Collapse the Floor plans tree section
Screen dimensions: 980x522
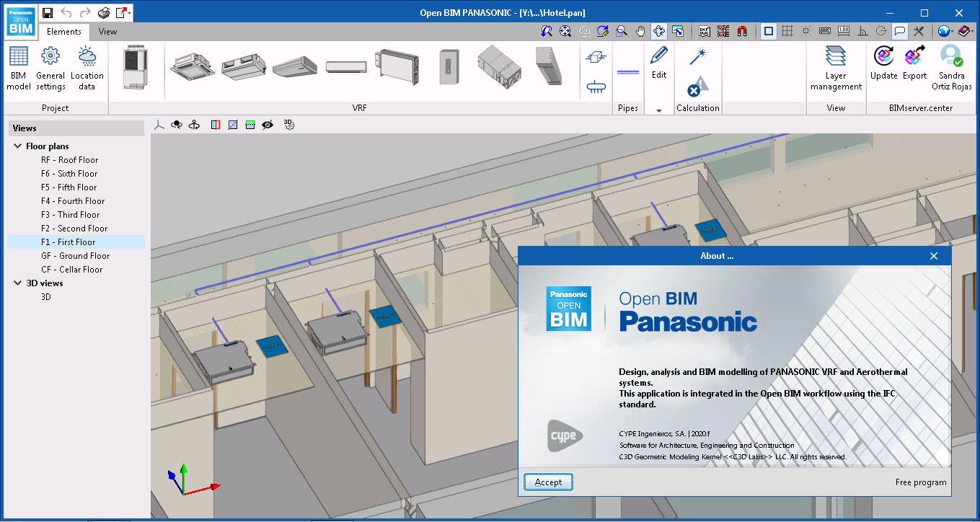point(17,146)
